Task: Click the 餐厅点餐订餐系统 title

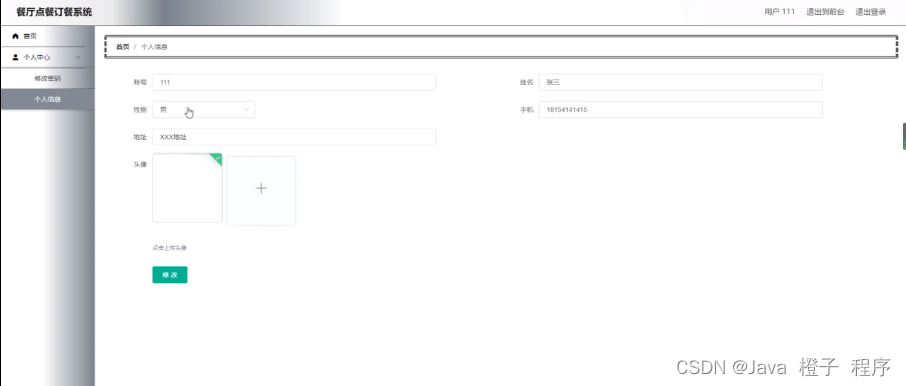Action: 54,12
